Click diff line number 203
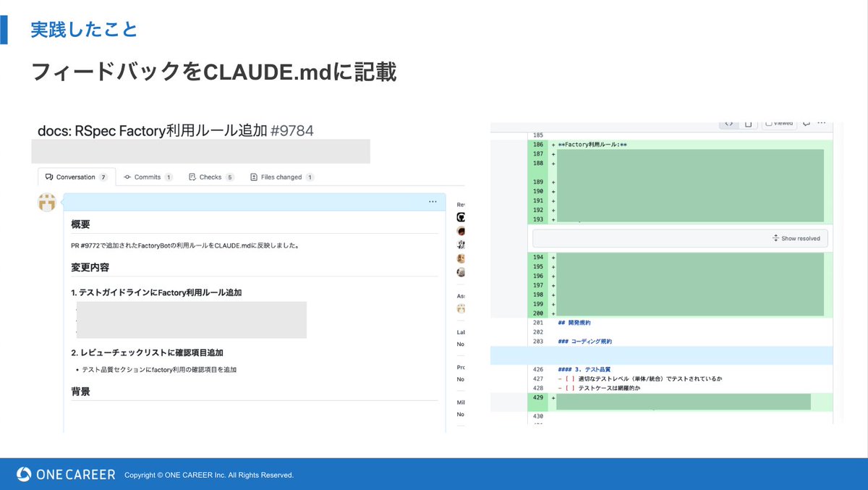This screenshot has height=490, width=868. (537, 341)
